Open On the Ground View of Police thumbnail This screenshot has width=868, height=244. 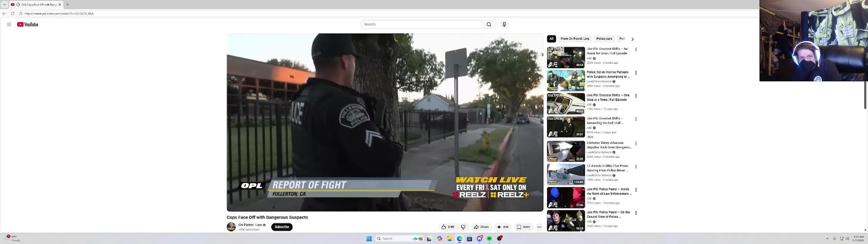tap(566, 221)
